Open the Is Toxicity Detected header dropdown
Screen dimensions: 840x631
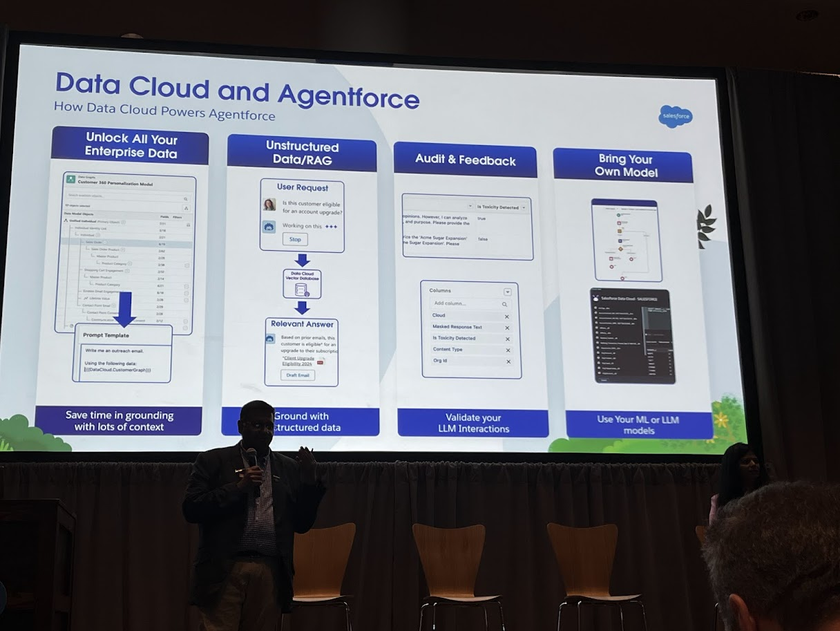click(x=524, y=207)
